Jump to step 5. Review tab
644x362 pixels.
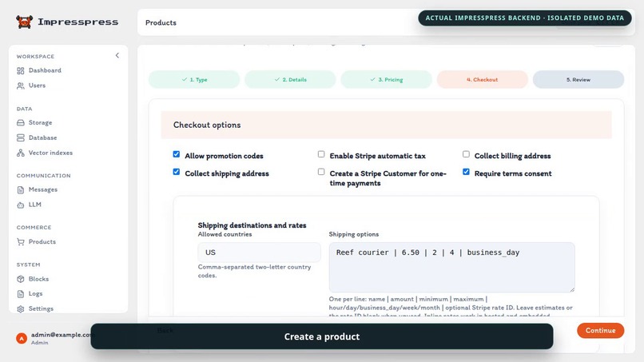[x=578, y=79]
